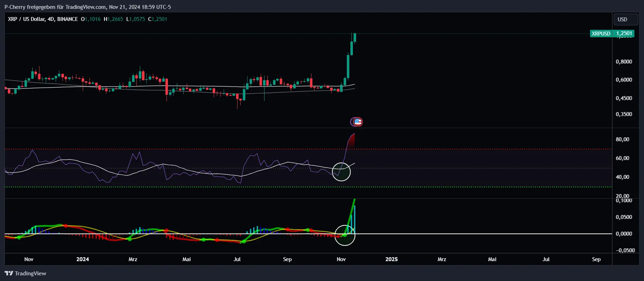Click the header text with P-Cherry publication date
644x281 pixels.
pyautogui.click(x=88, y=7)
